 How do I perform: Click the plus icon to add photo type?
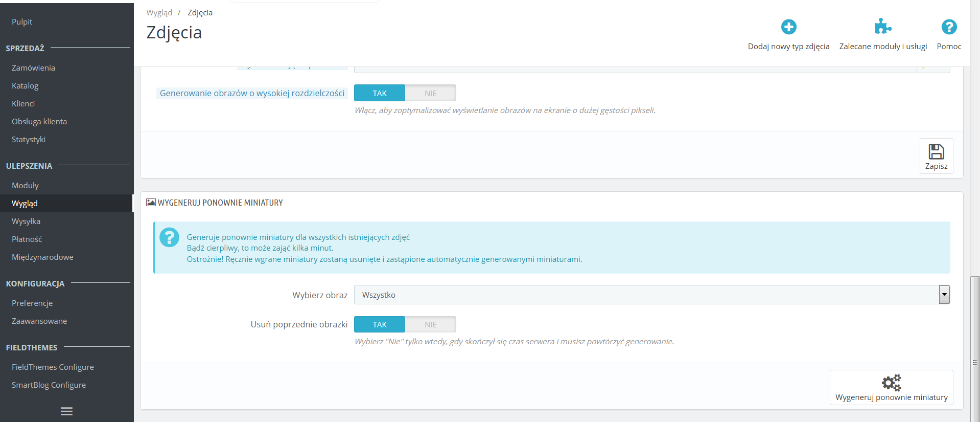tap(788, 27)
